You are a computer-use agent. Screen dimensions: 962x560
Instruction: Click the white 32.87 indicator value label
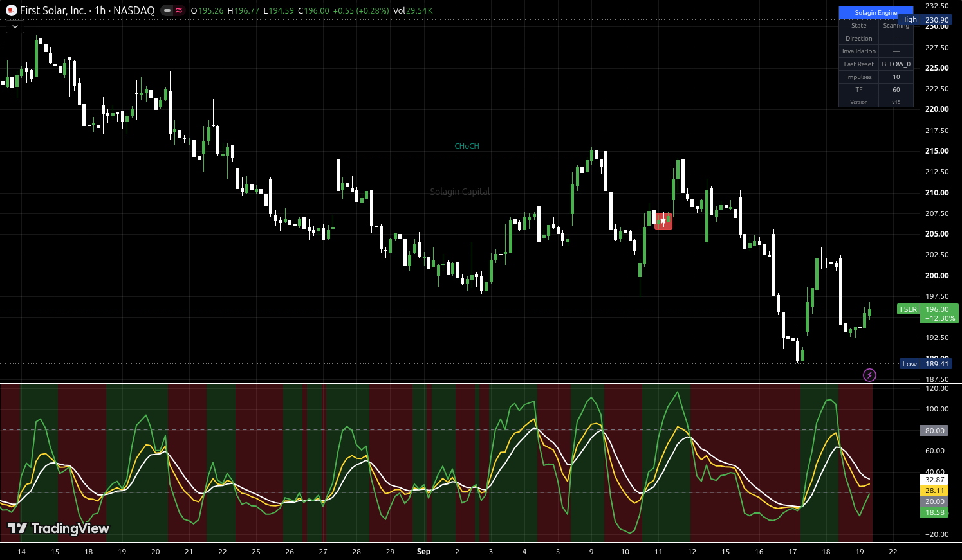pyautogui.click(x=934, y=480)
